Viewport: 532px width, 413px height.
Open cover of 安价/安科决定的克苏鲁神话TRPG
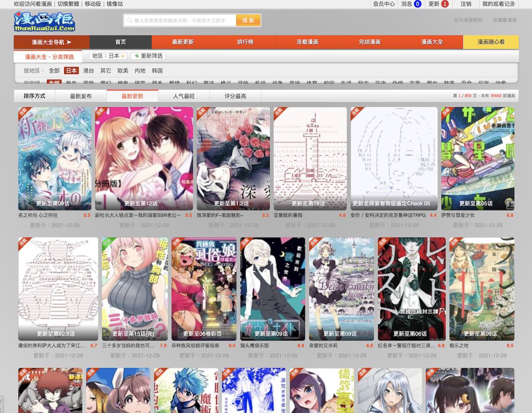[394, 159]
